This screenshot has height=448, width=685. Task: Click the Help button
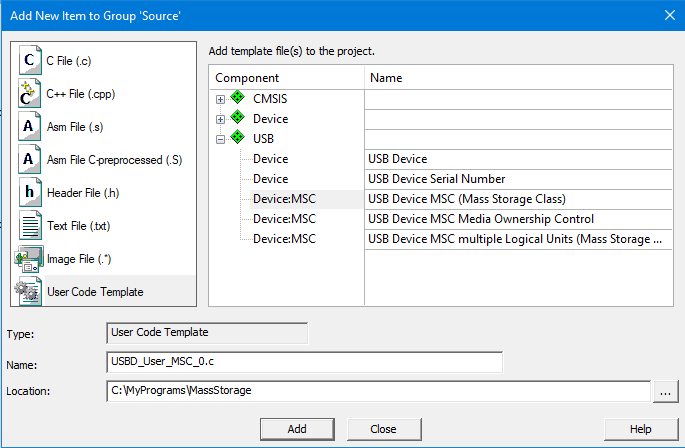(640, 429)
